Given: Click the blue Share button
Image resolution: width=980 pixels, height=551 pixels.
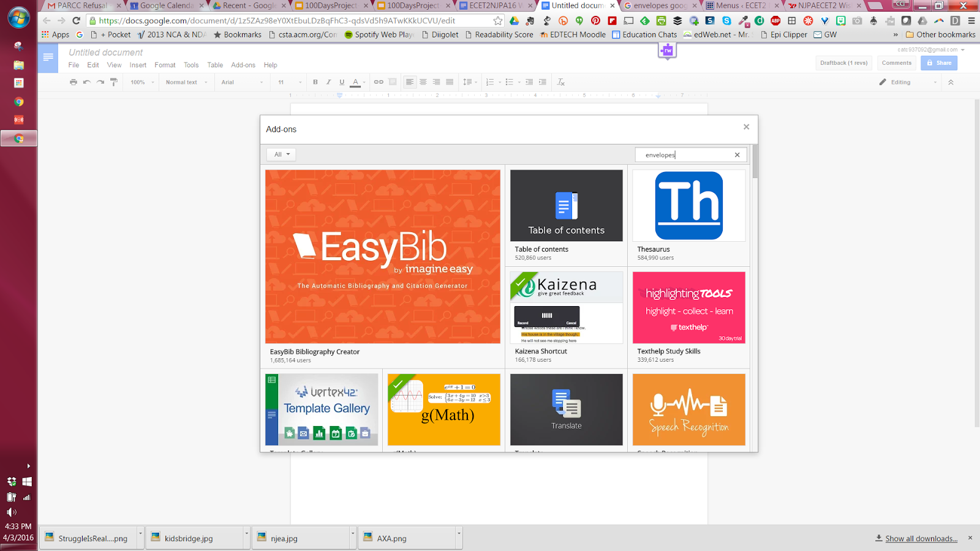Looking at the screenshot, I should tap(939, 62).
